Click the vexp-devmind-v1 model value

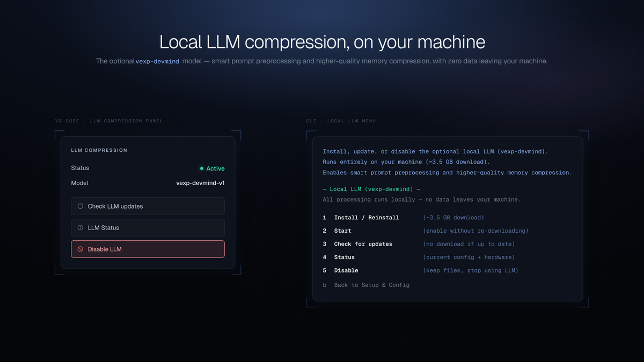200,183
